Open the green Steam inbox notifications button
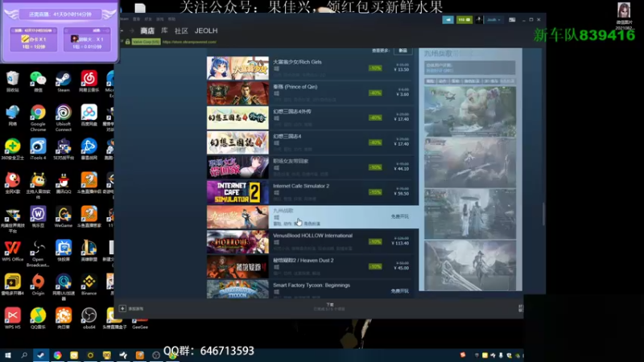 pyautogui.click(x=464, y=19)
